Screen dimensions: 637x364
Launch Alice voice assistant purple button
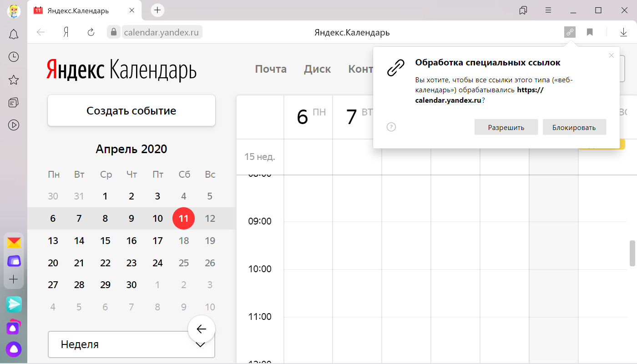[14, 349]
